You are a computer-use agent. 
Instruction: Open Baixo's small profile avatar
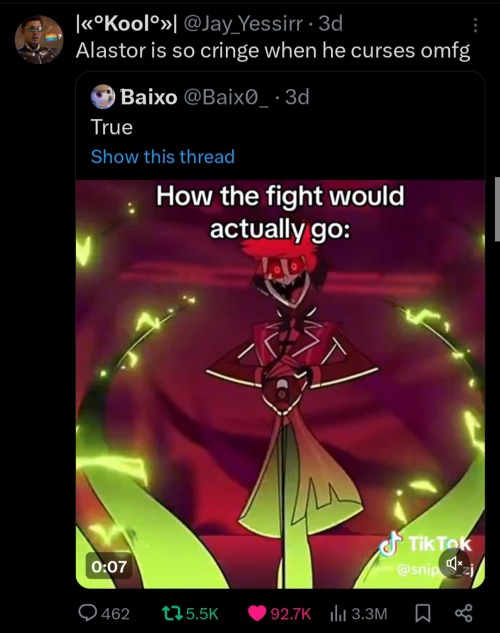coord(103,96)
